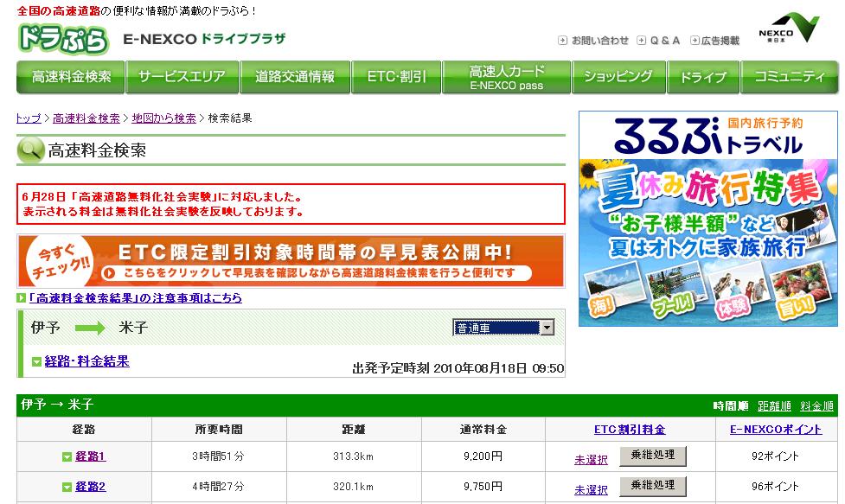Click 経路・料金結果 link
Screen dimensions: 845x504
click(86, 361)
